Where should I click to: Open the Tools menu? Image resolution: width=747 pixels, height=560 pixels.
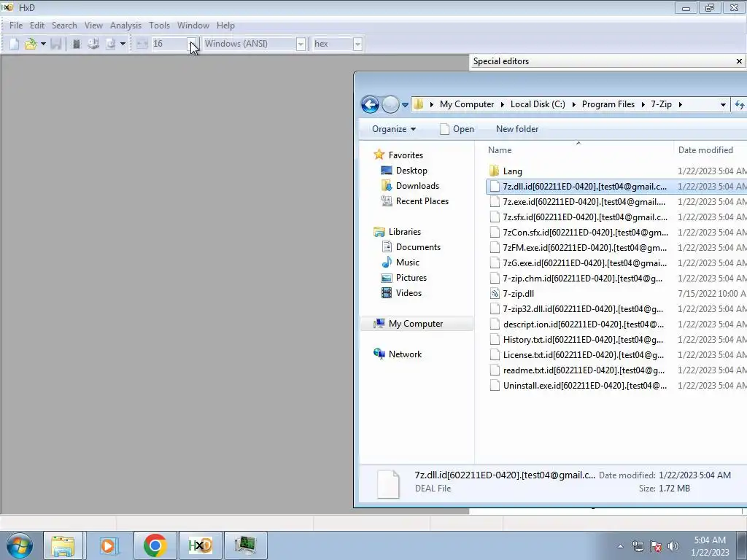point(159,26)
